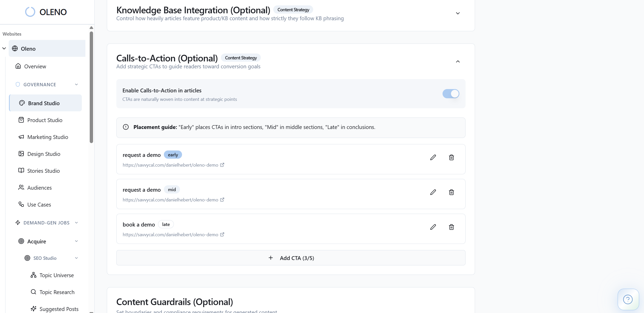Click the Oleno logo icon
The width and height of the screenshot is (644, 313).
click(x=30, y=12)
